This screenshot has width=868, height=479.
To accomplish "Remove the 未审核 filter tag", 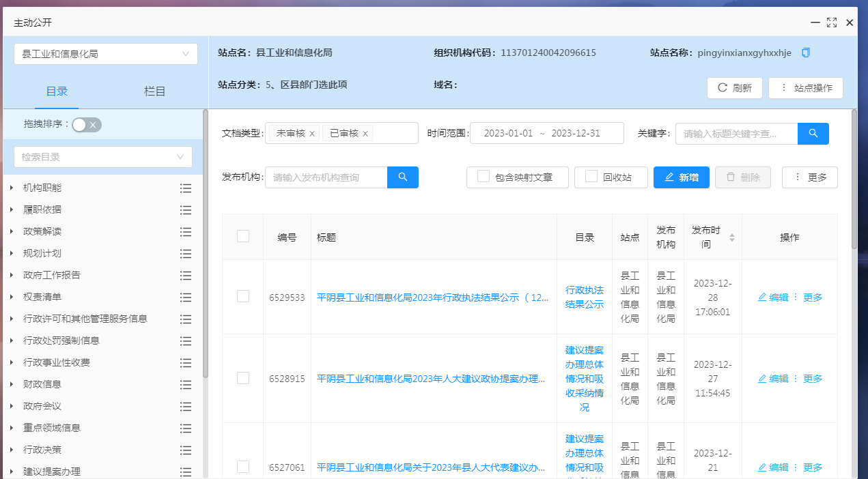I will point(312,134).
